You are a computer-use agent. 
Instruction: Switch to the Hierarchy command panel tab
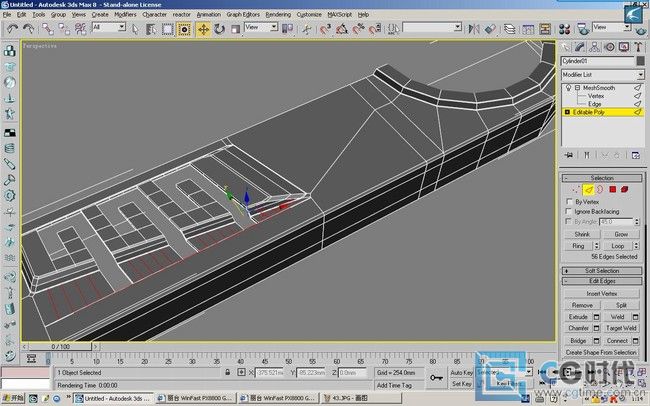click(x=594, y=47)
